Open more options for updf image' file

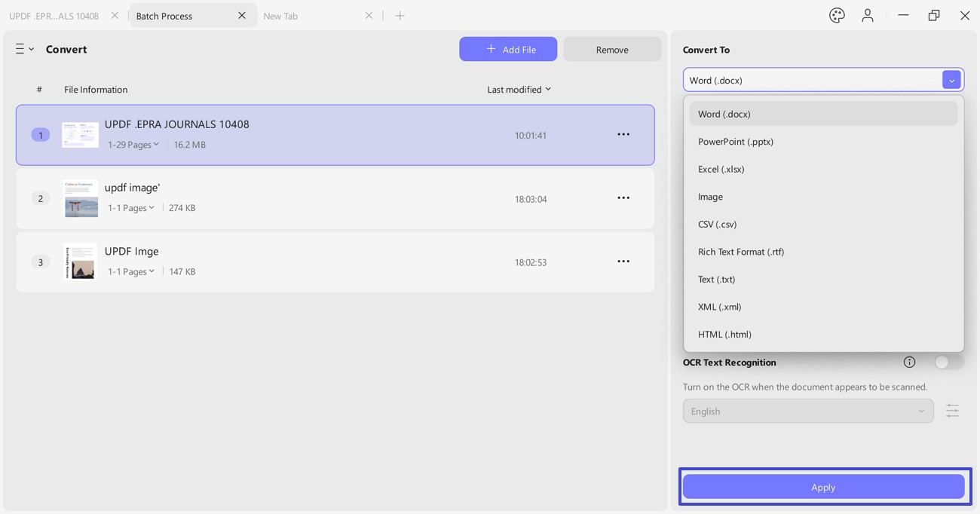point(623,198)
